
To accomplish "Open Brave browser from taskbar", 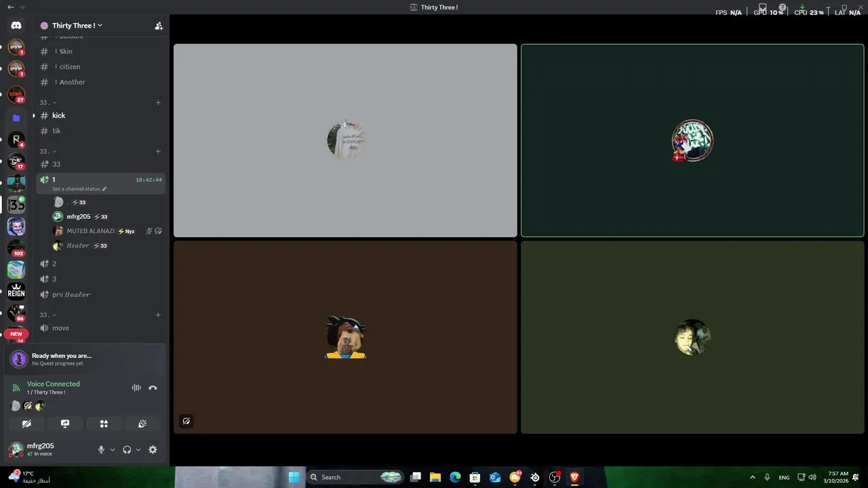I will tap(574, 477).
